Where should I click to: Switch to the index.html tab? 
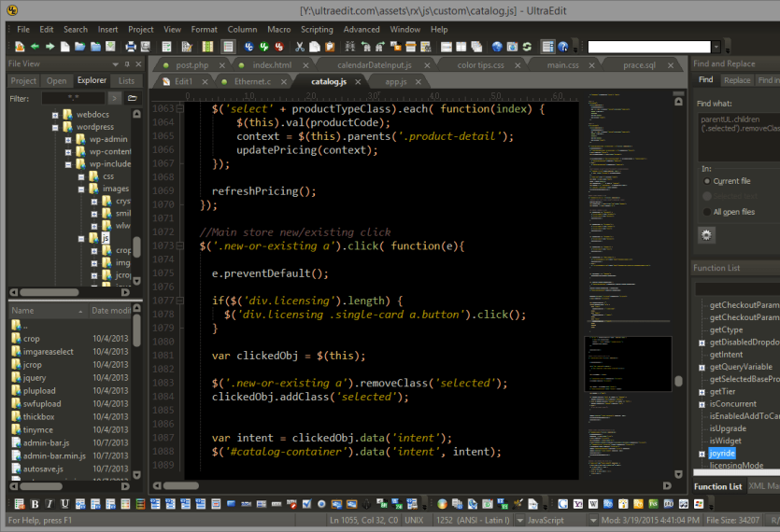272,65
